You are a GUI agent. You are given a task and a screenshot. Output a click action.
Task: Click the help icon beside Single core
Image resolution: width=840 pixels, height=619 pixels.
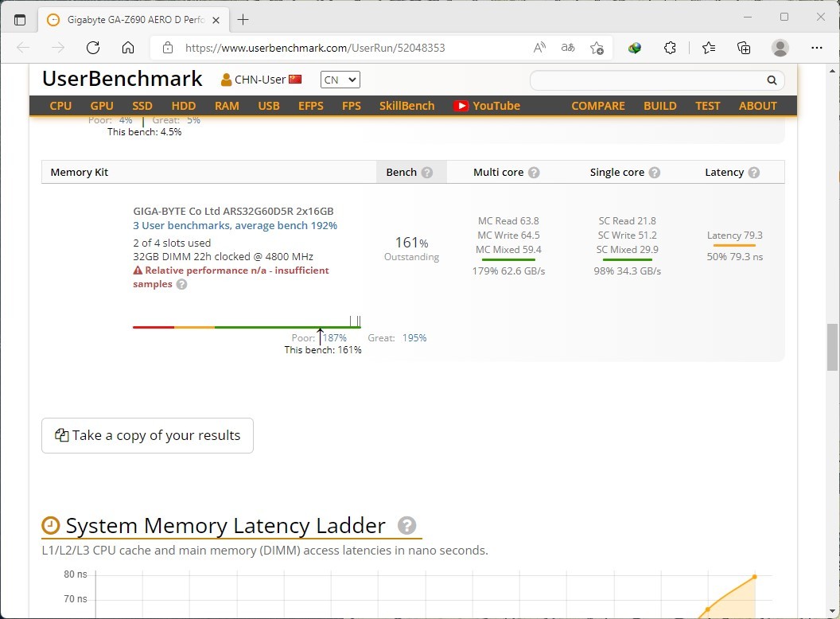[x=654, y=173]
